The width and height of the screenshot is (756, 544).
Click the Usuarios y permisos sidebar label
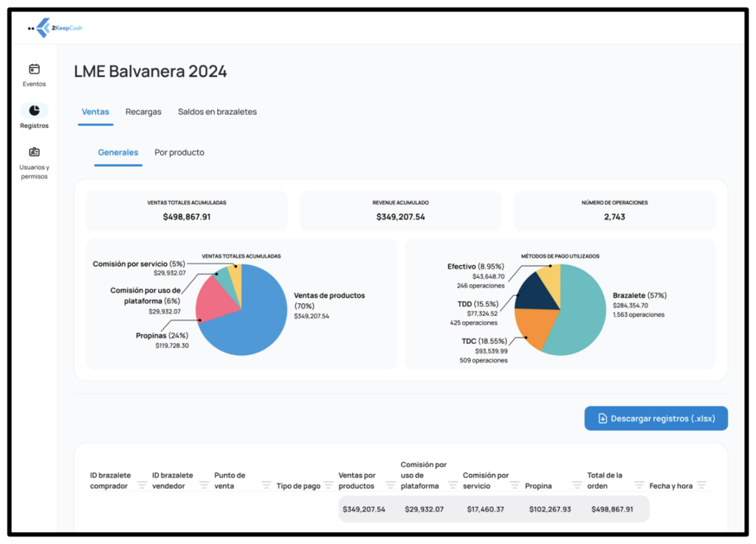(34, 172)
